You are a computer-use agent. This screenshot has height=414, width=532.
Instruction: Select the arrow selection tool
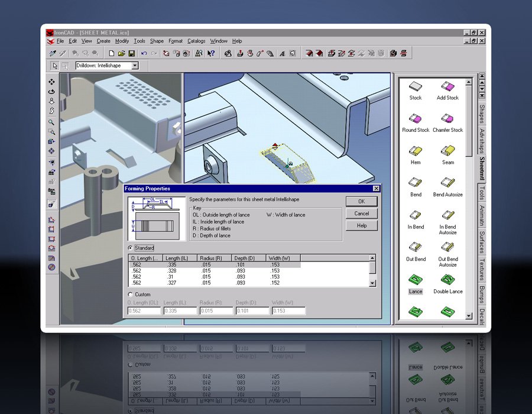pos(54,66)
